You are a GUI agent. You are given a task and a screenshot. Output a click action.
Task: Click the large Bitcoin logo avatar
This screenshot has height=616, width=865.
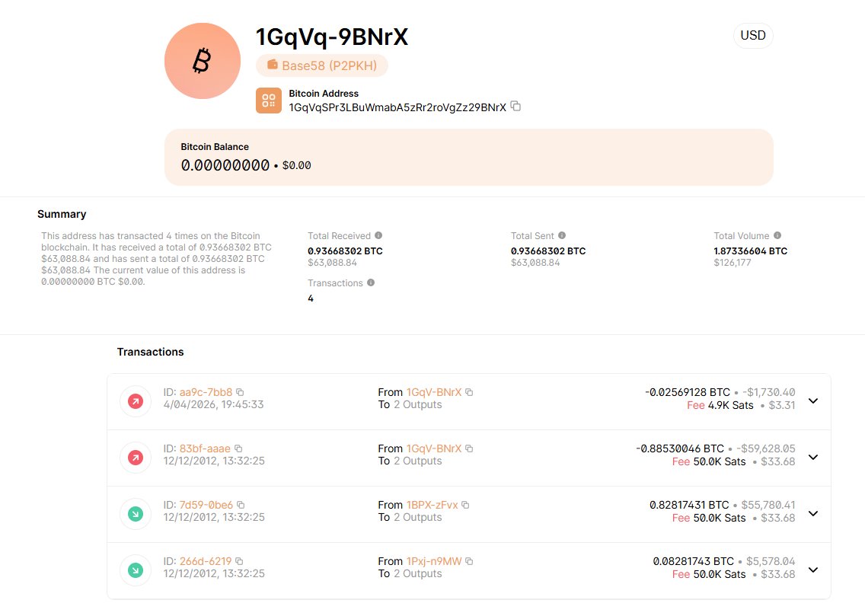click(203, 61)
